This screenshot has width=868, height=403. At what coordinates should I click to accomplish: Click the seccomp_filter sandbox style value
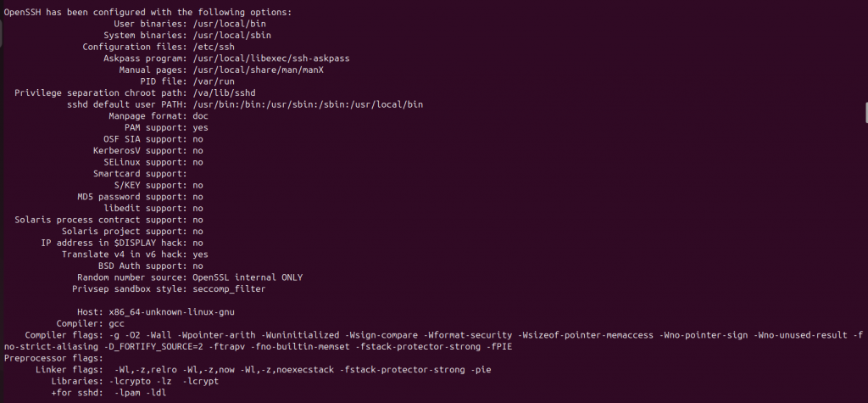tap(229, 288)
